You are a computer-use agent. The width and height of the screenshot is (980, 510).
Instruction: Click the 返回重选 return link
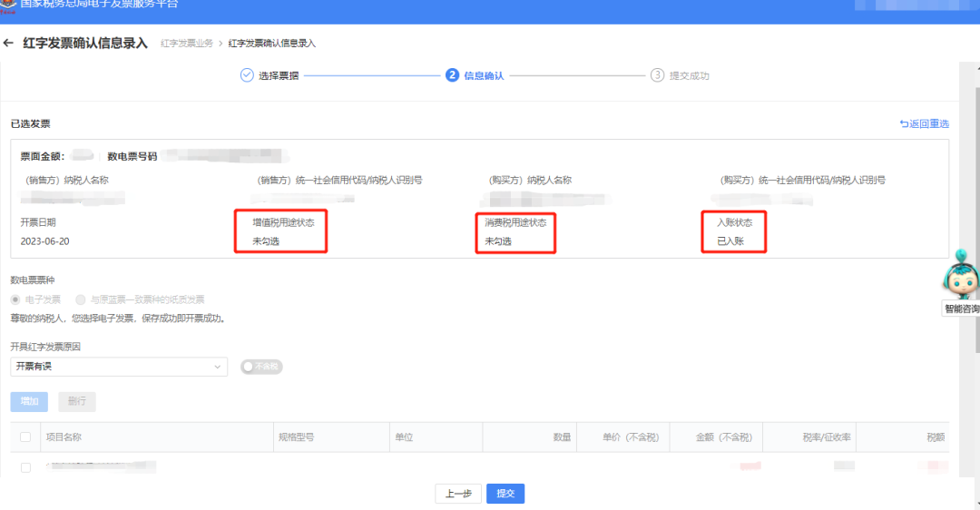(x=924, y=123)
